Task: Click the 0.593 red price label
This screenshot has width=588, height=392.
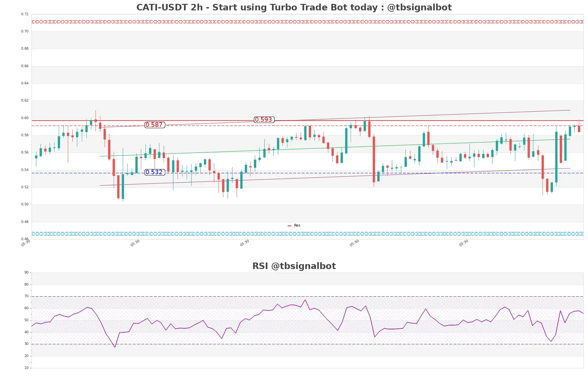Action: (264, 120)
